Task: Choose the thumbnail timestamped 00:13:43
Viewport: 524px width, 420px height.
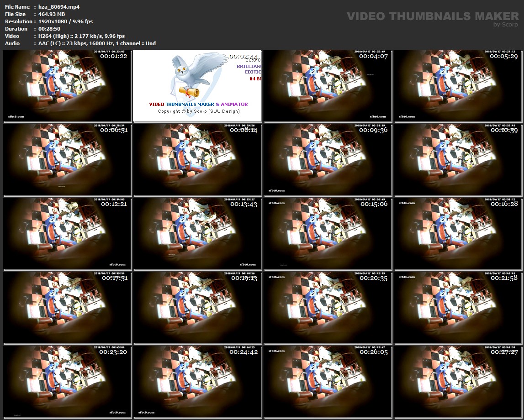Action: 197,234
